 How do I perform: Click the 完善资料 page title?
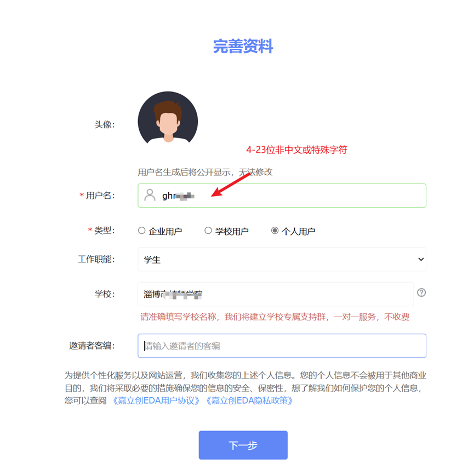(243, 47)
